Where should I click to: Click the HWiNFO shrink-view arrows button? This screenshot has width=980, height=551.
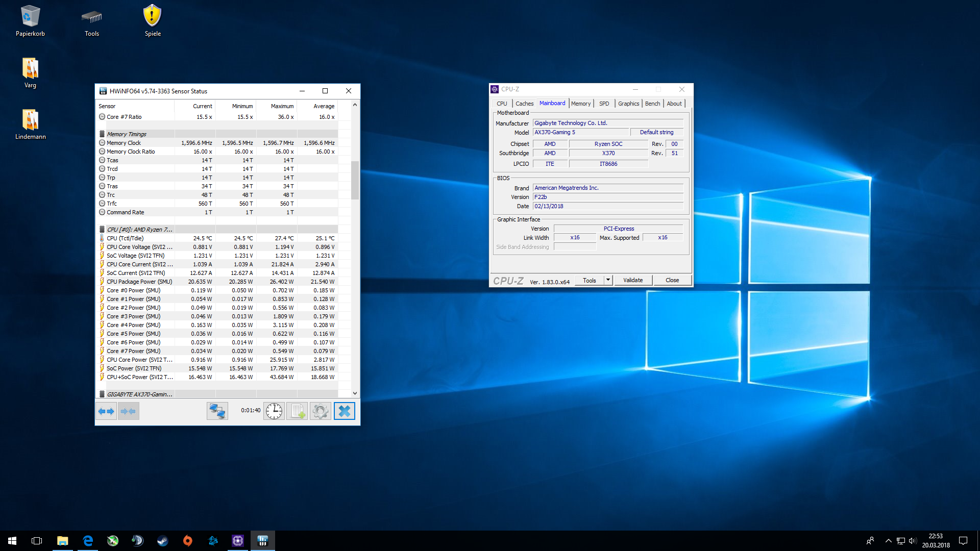(x=128, y=411)
